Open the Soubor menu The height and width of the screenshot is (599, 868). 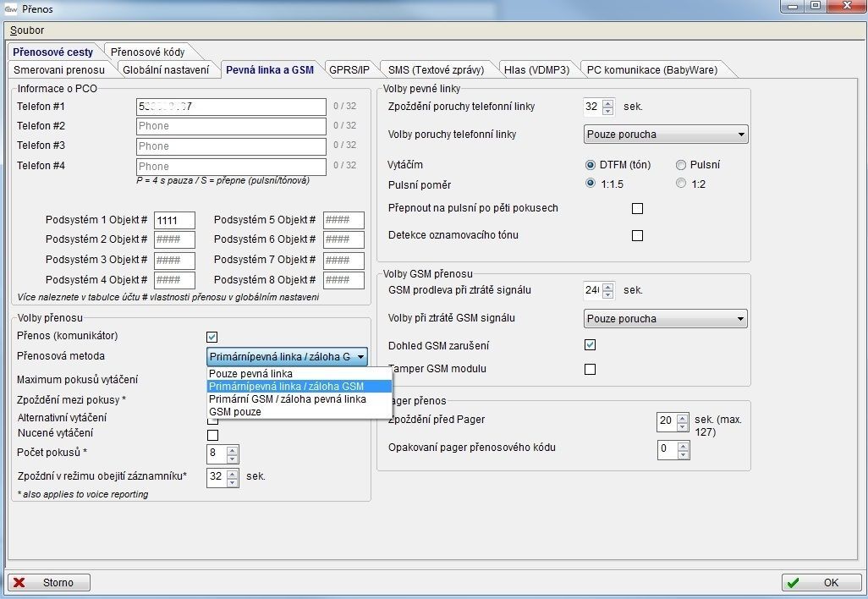pos(27,30)
